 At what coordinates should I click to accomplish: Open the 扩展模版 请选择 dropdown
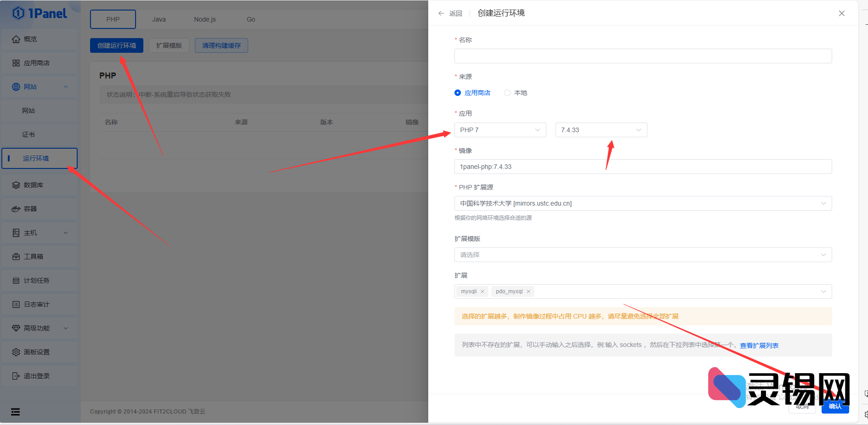643,255
